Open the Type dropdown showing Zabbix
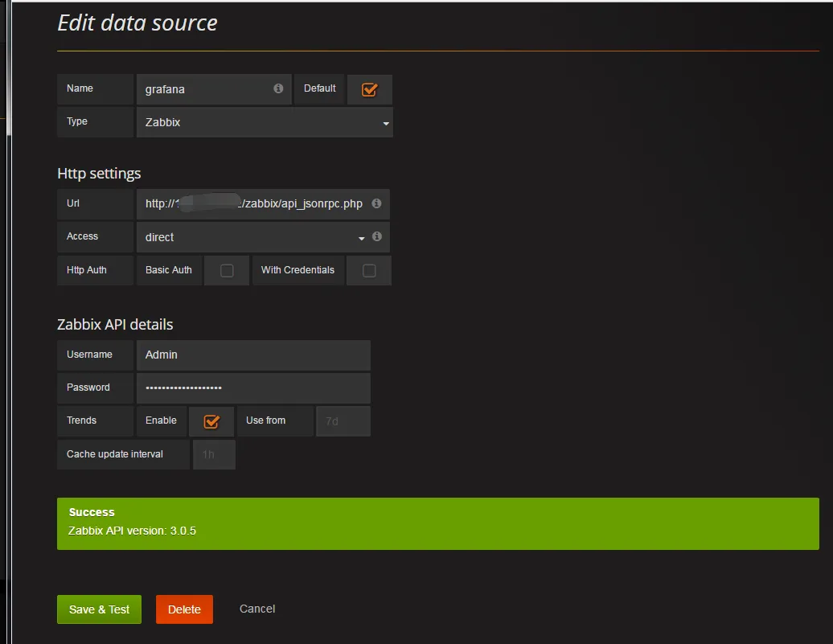Viewport: 833px width, 644px height. [265, 122]
